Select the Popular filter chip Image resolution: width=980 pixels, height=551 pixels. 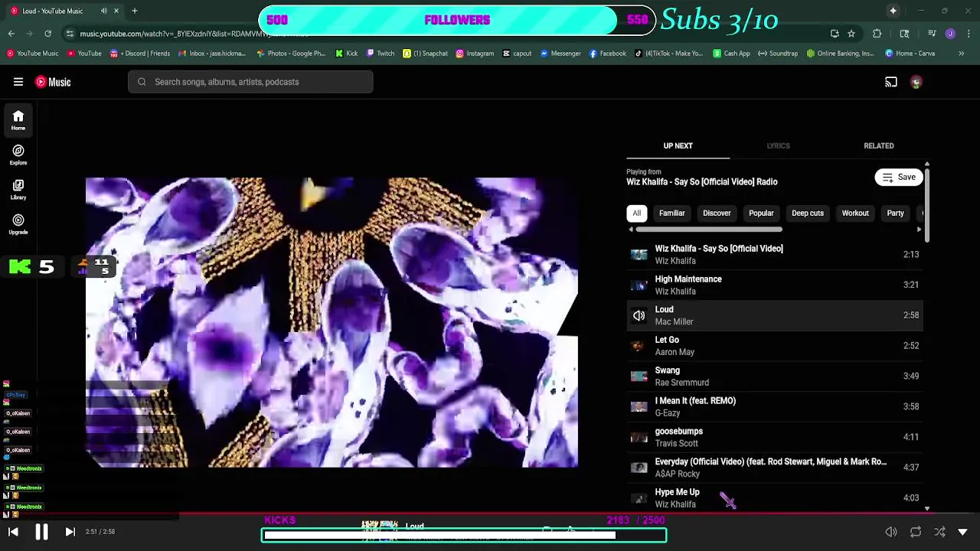click(x=761, y=214)
